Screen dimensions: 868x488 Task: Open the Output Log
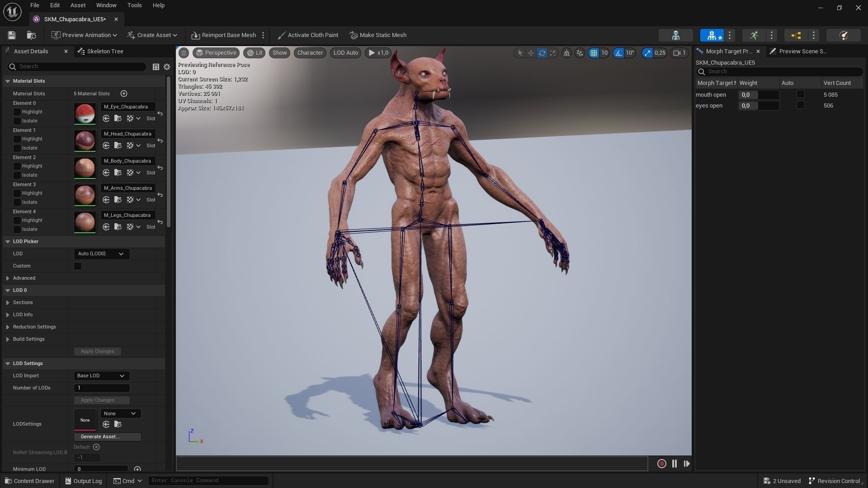[84, 481]
